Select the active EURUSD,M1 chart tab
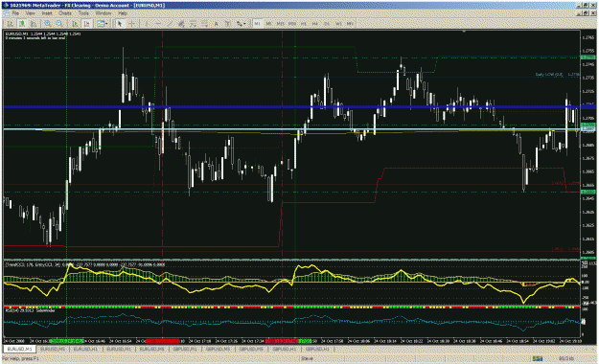This screenshot has width=599, height=364. point(19,349)
